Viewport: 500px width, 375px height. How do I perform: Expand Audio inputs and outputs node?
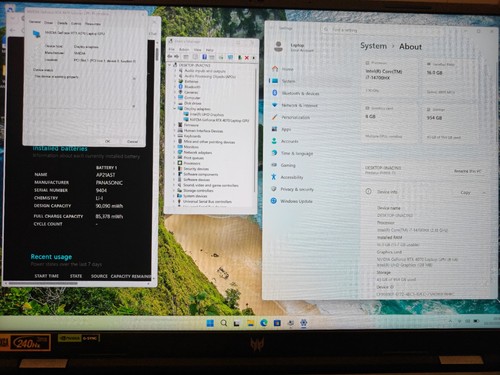point(175,71)
